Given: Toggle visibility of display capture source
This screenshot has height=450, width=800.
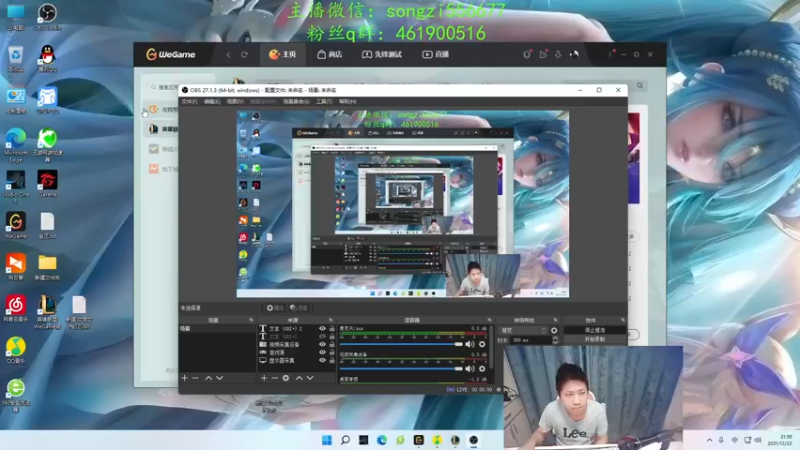Looking at the screenshot, I should [322, 360].
